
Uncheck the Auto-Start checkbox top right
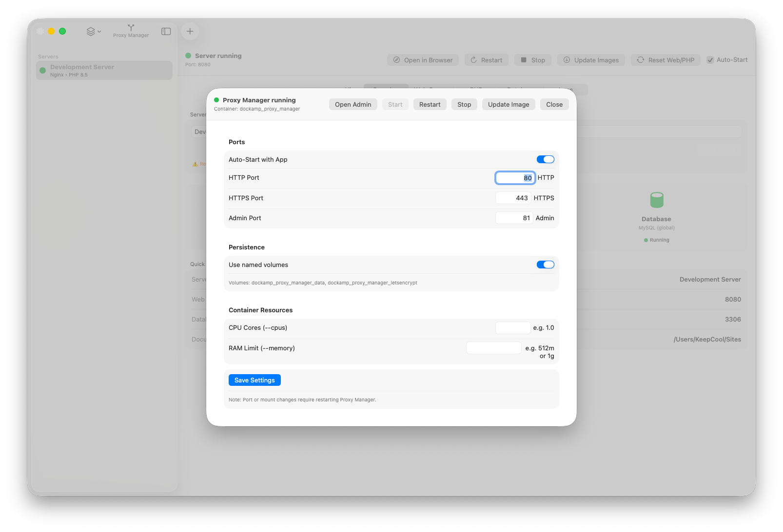coord(710,59)
